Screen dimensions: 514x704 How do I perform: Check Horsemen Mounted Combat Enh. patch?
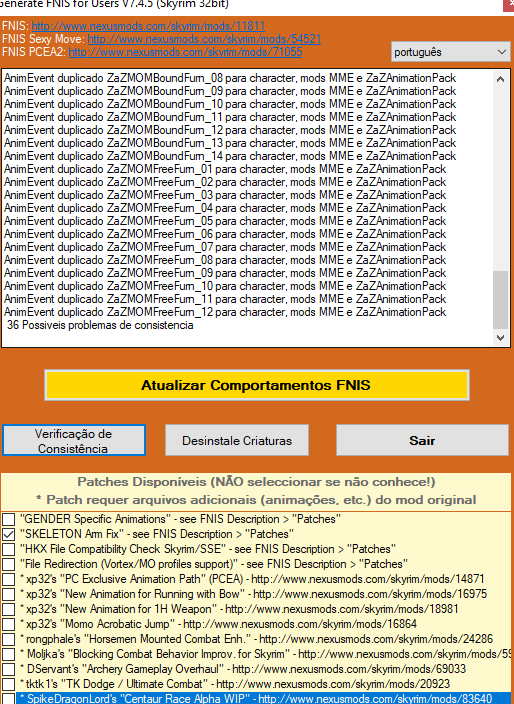9,639
